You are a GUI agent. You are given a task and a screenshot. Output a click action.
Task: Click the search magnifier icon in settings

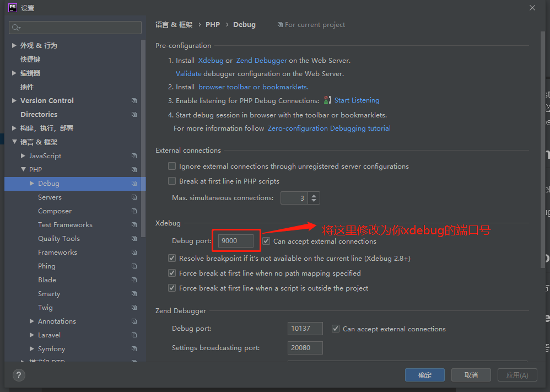[x=15, y=28]
